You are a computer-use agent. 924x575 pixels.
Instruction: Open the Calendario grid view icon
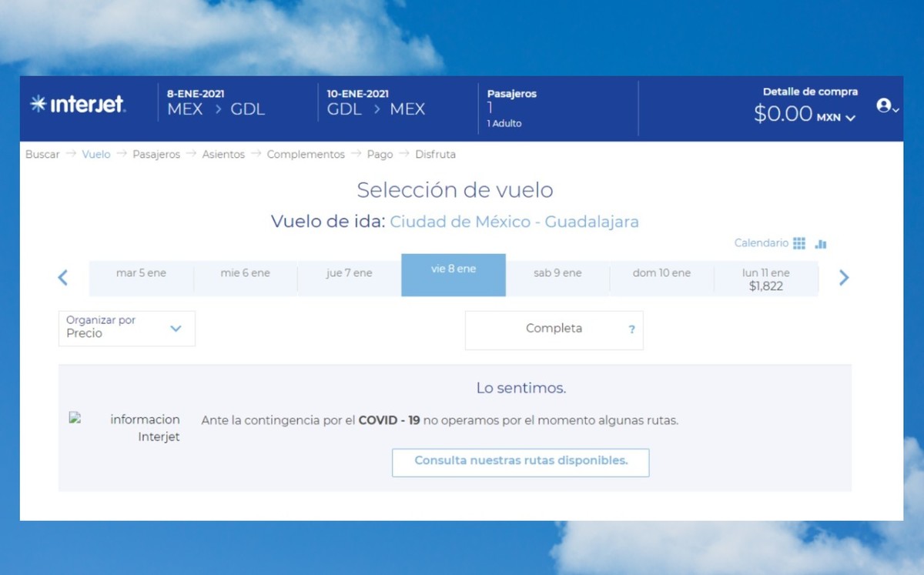799,243
